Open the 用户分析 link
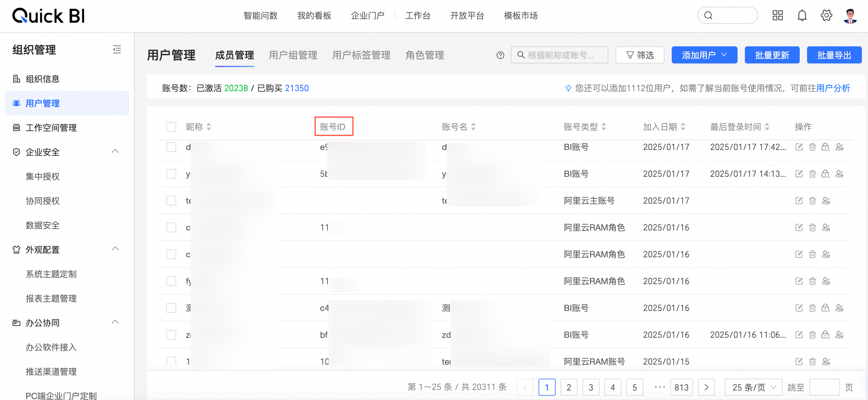Viewport: 868px width, 400px height. pos(833,88)
